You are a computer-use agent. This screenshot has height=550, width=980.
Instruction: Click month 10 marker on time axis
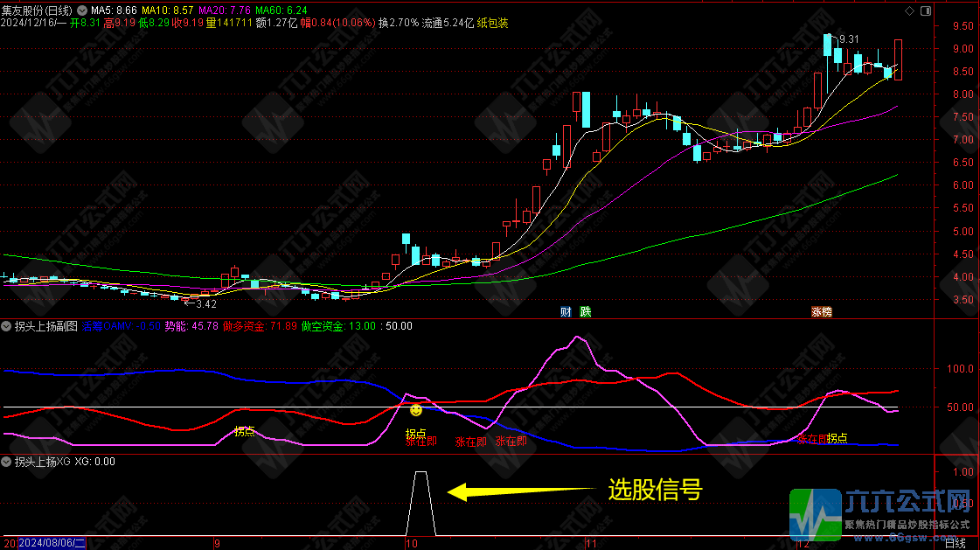[x=412, y=543]
